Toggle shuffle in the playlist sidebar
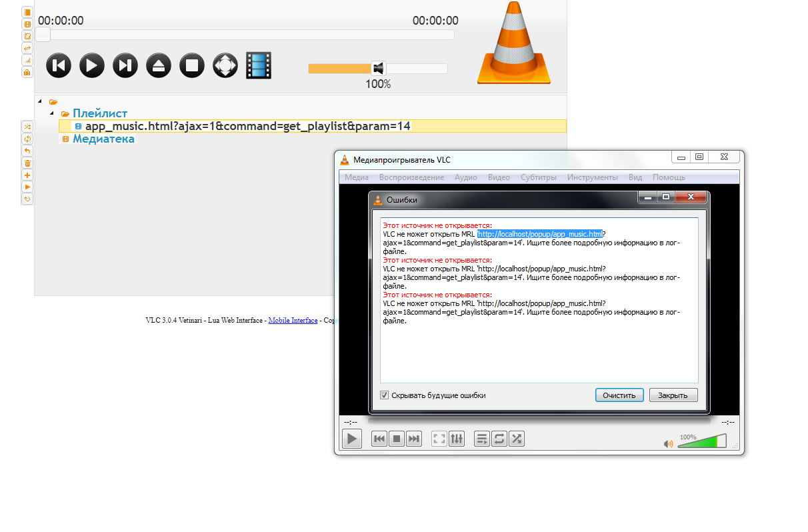The image size is (808, 532). pos(27,127)
